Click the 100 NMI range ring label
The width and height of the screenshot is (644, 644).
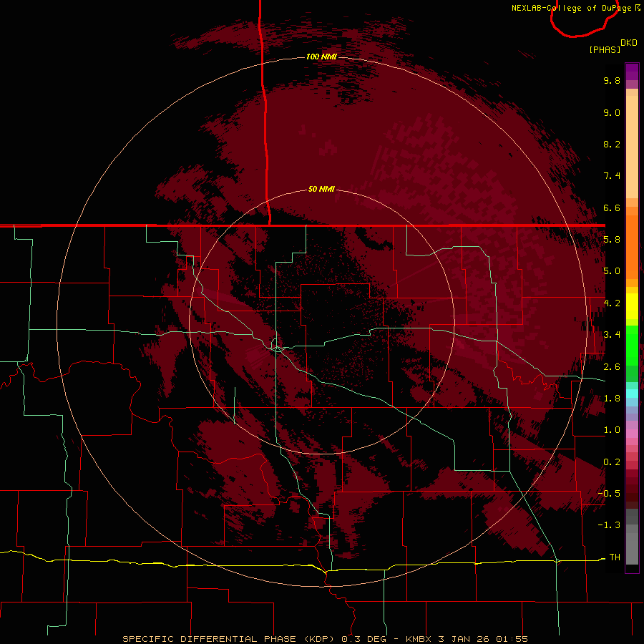(x=321, y=57)
